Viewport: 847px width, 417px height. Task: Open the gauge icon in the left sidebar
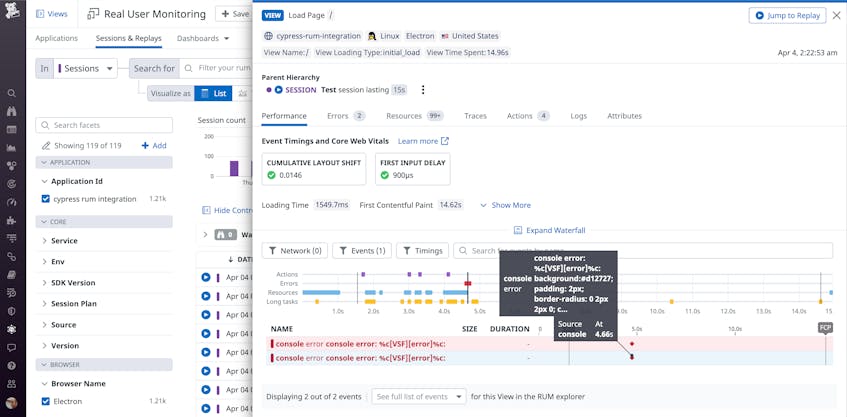click(x=12, y=202)
